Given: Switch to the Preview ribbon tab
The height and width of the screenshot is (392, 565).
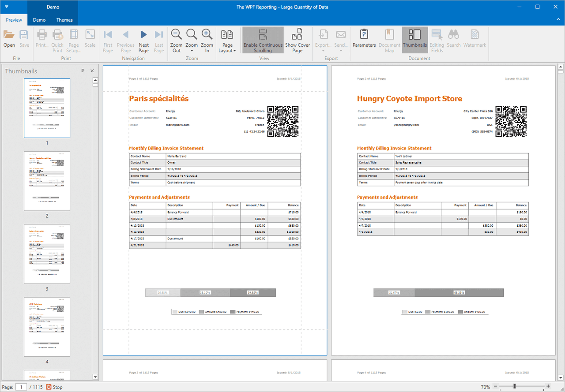Looking at the screenshot, I should (14, 20).
